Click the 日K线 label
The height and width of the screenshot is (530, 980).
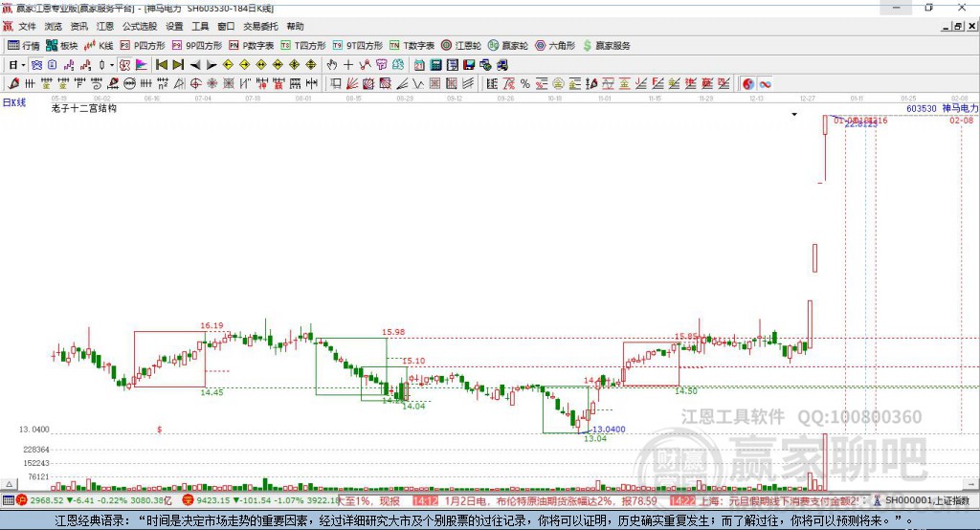pyautogui.click(x=14, y=102)
